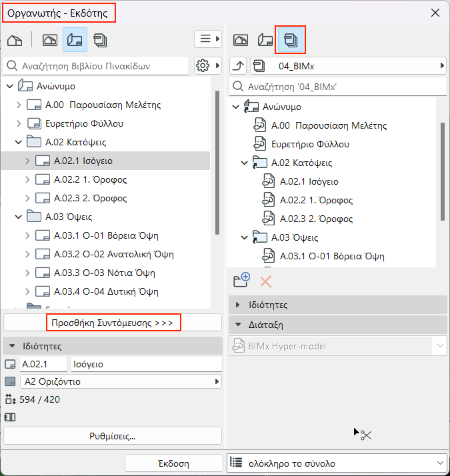This screenshot has height=476, width=450.
Task: Click the master layout icon beside Α2 Οριζόντιο
Action: tap(10, 381)
